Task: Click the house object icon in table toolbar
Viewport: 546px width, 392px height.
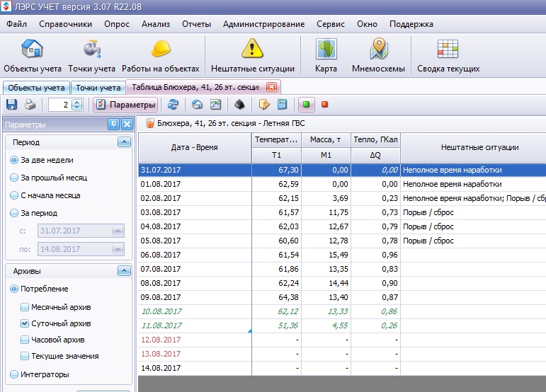Action: [x=197, y=104]
